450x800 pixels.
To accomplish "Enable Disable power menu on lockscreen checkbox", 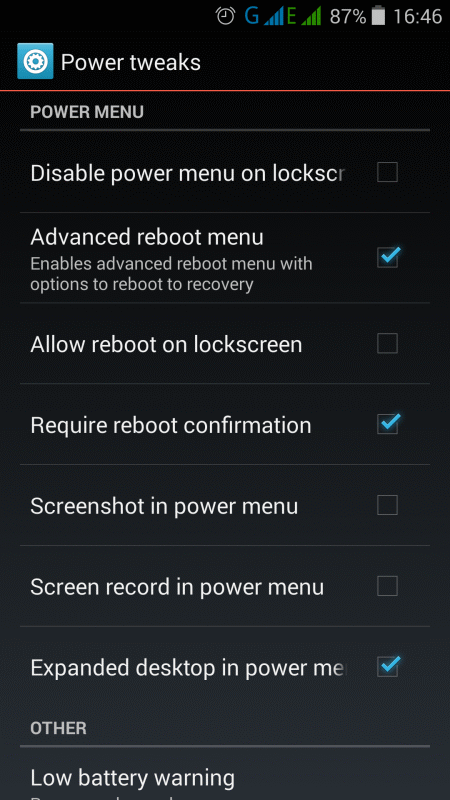I will pyautogui.click(x=387, y=172).
